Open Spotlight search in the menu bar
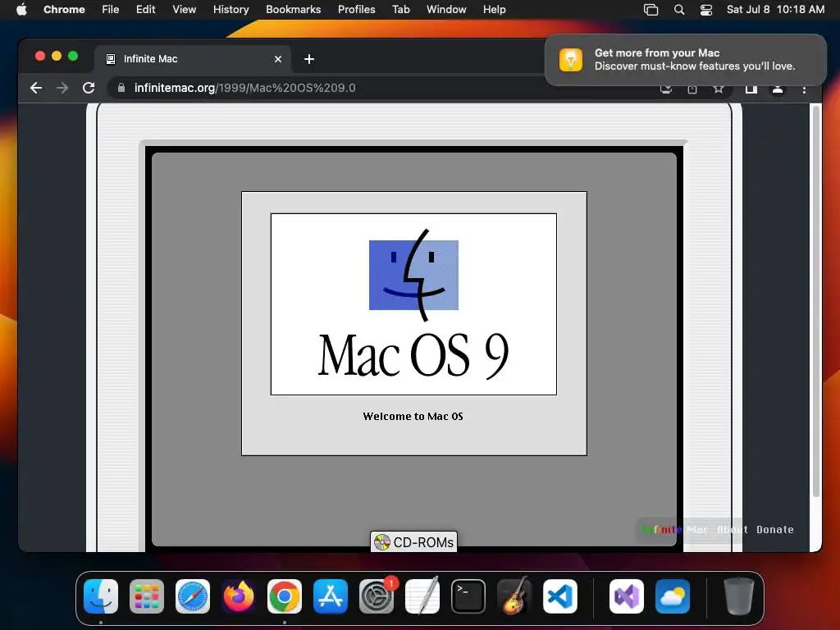Screen dimensions: 840x630 (678, 9)
